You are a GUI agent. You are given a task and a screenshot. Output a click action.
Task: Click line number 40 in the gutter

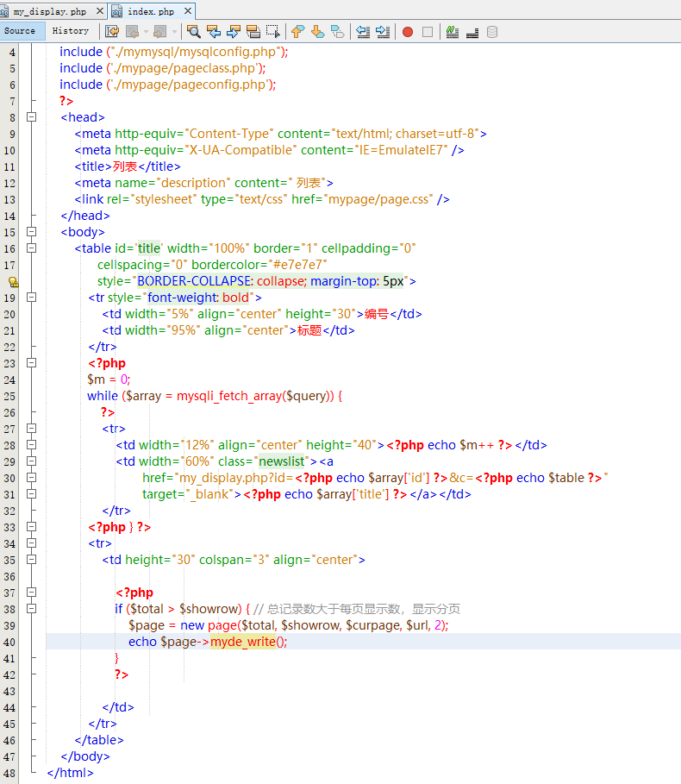(9, 642)
